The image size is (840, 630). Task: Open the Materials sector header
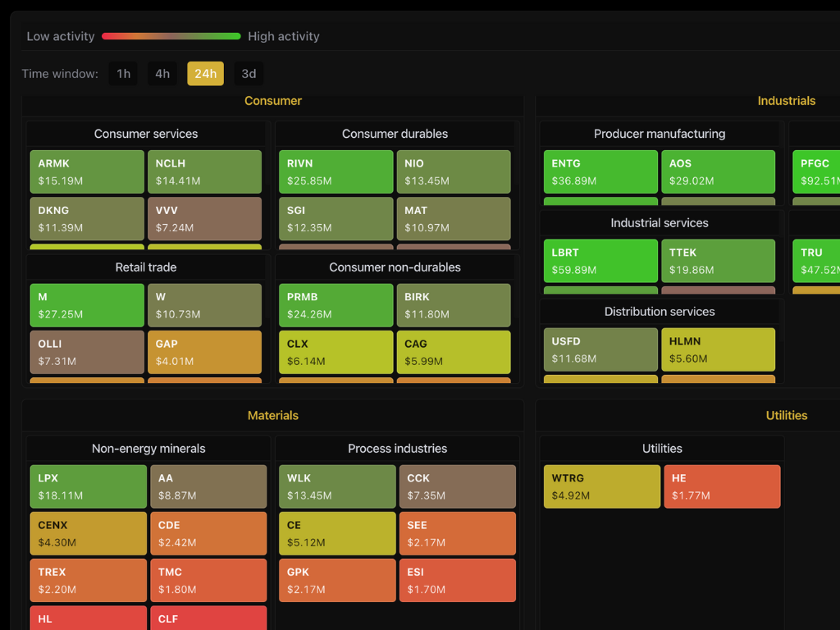click(x=273, y=416)
